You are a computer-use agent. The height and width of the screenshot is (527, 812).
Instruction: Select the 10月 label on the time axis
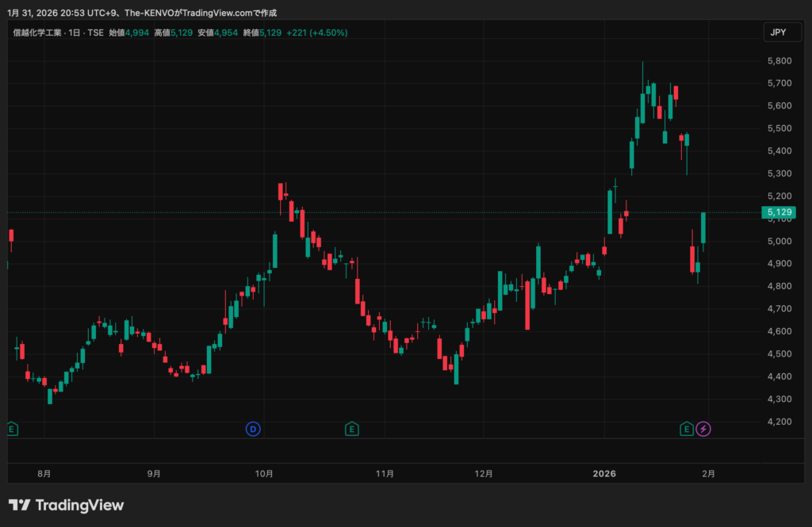(x=264, y=474)
